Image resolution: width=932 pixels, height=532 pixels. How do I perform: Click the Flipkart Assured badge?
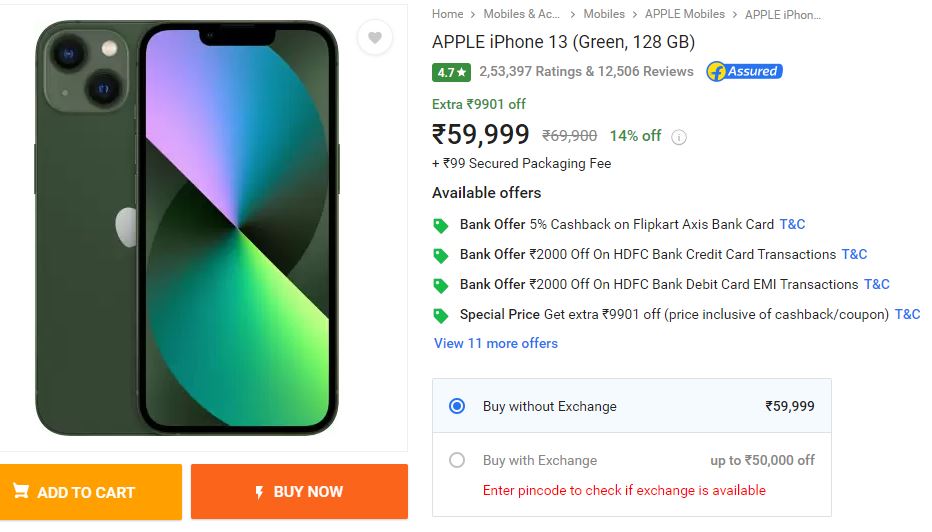tap(744, 72)
